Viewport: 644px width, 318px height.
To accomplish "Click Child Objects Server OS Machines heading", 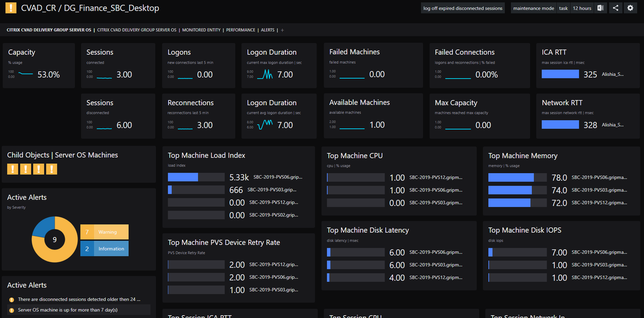I will point(62,155).
